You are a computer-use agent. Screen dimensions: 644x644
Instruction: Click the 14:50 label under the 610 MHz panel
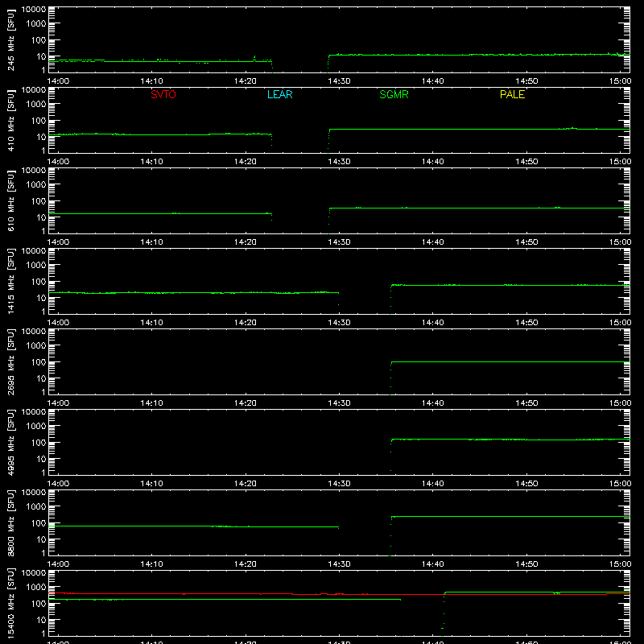526,242
